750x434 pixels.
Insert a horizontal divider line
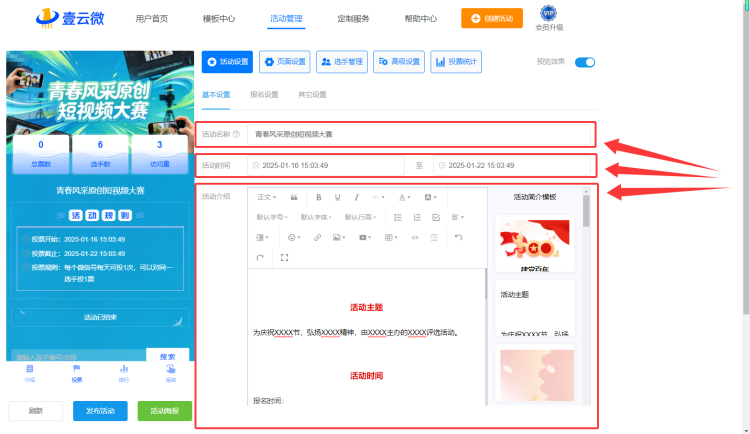[434, 237]
